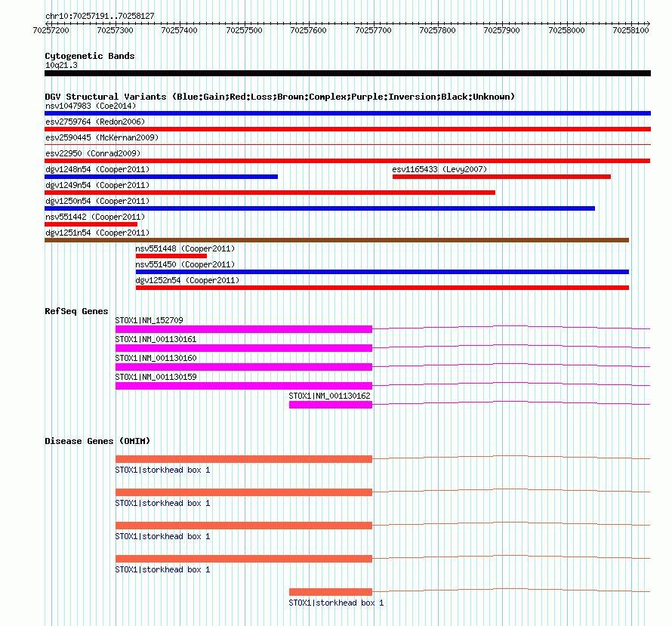Screen dimensions: 672x626
Task: Open the dgv1249n54 (Cooper2011) variant label
Action: tap(97, 185)
